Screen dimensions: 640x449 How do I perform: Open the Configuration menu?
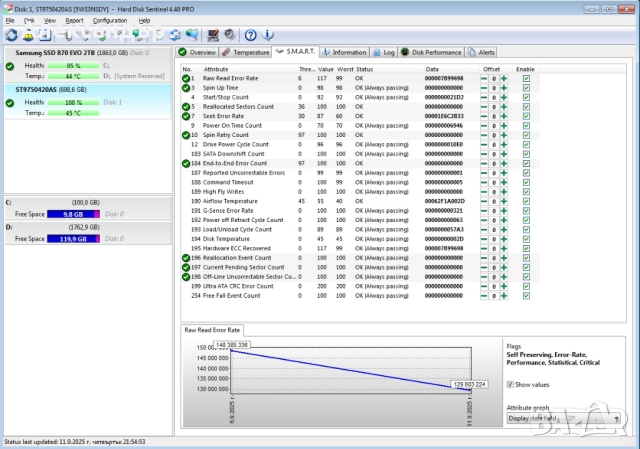pos(110,20)
